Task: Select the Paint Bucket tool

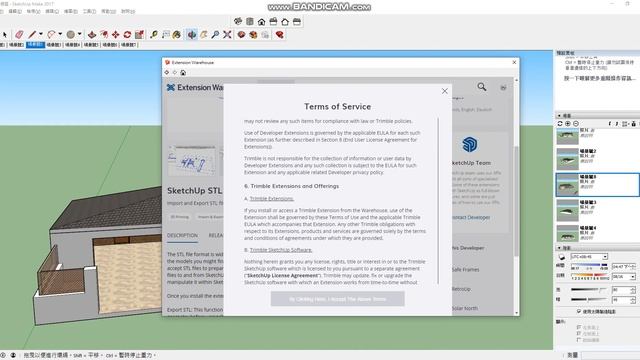Action: click(177, 35)
